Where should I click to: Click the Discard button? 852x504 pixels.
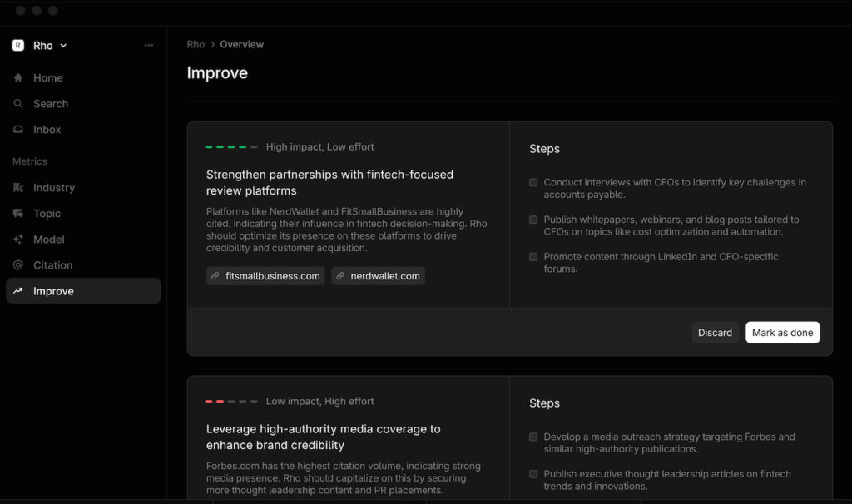[x=715, y=333]
